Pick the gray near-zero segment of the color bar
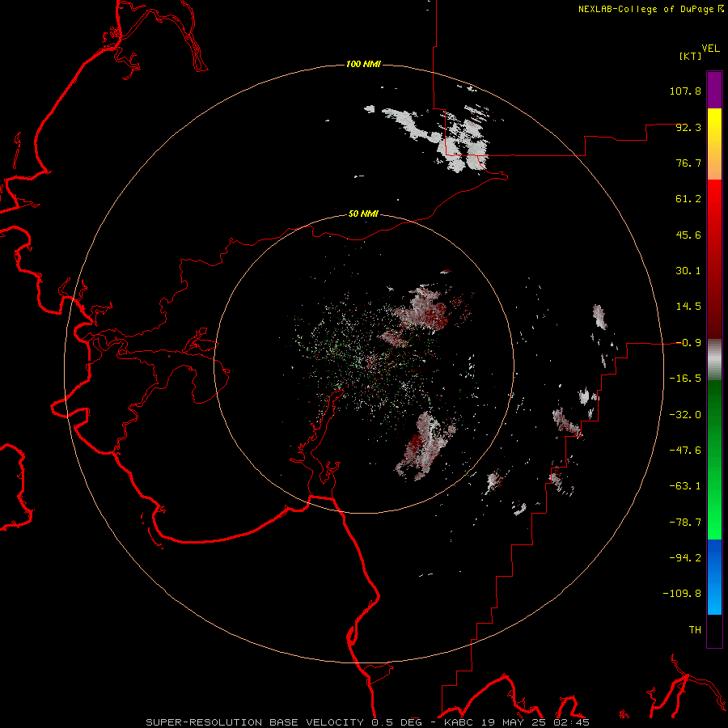Image resolution: width=728 pixels, height=728 pixels. point(714,360)
